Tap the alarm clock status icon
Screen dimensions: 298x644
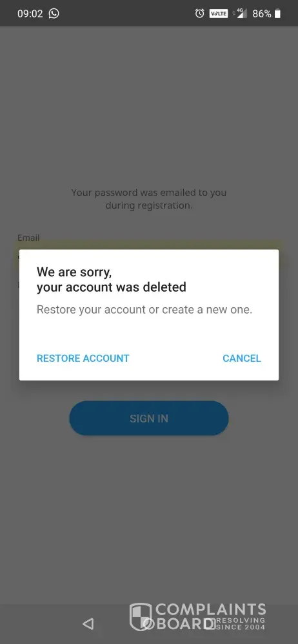click(199, 14)
